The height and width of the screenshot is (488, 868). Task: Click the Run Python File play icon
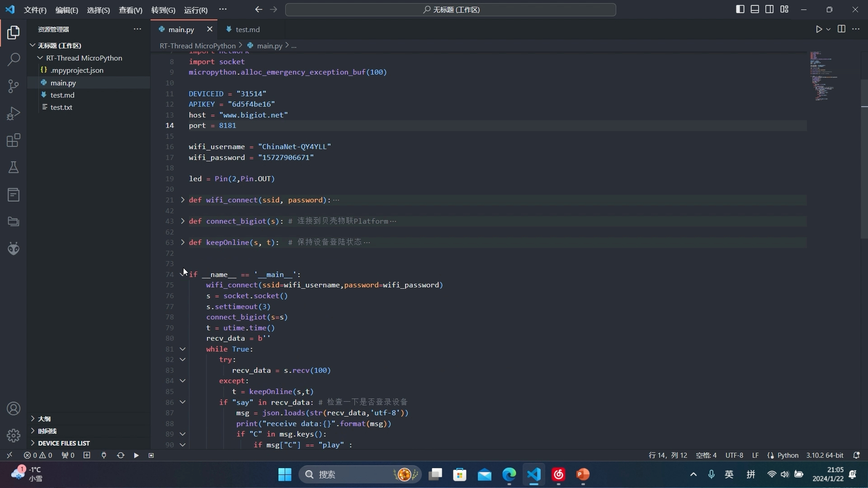[819, 29]
